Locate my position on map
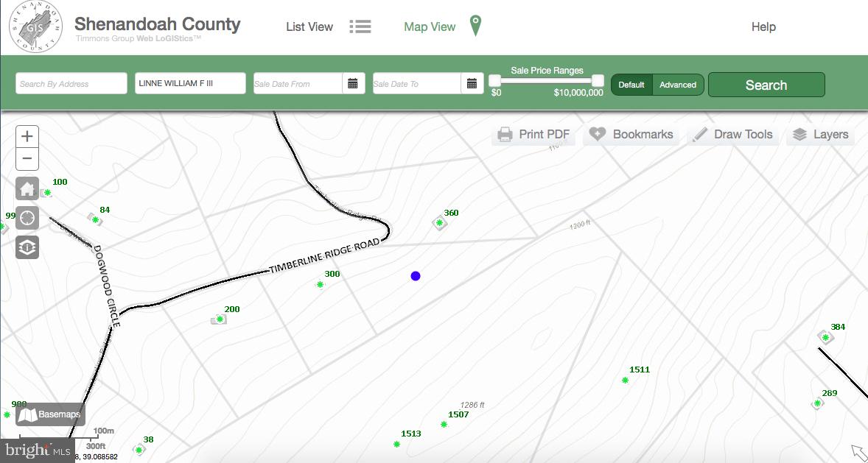 pyautogui.click(x=27, y=218)
